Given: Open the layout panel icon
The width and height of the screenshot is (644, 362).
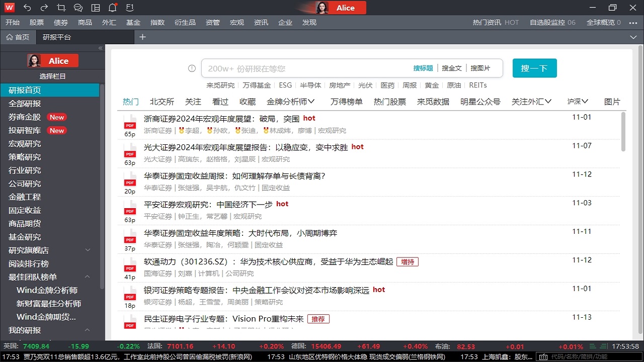Looking at the screenshot, I should 96,7.
